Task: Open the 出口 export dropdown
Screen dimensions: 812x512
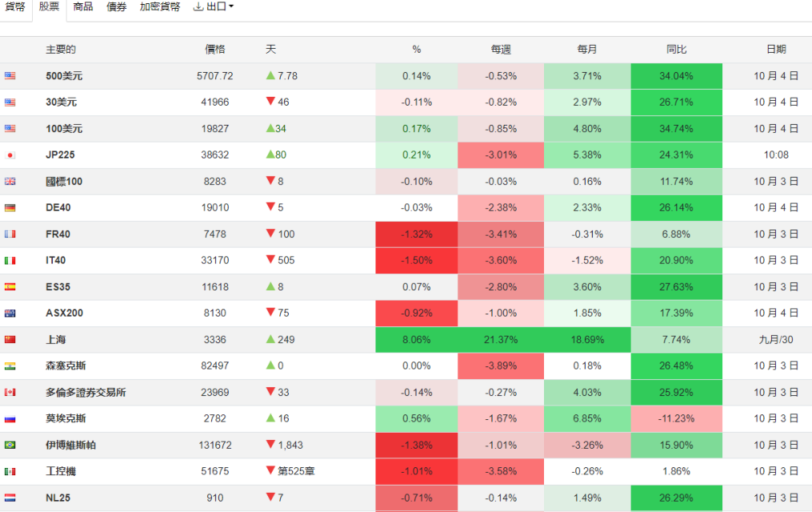Action: tap(213, 6)
